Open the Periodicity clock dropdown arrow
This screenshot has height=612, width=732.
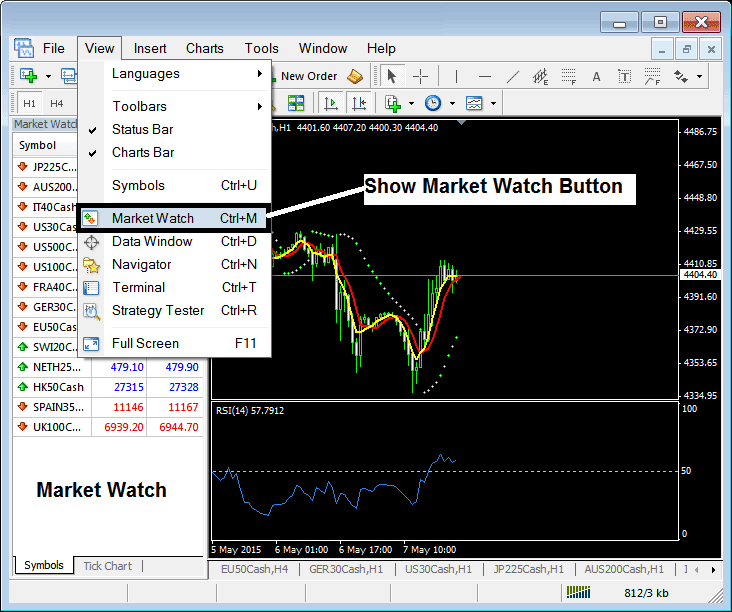pos(452,103)
